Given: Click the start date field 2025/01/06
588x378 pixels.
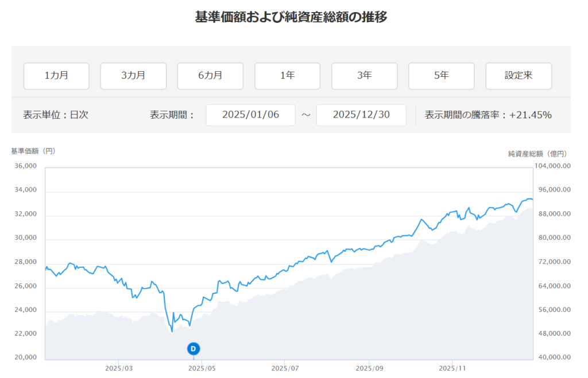Looking at the screenshot, I should click(250, 115).
